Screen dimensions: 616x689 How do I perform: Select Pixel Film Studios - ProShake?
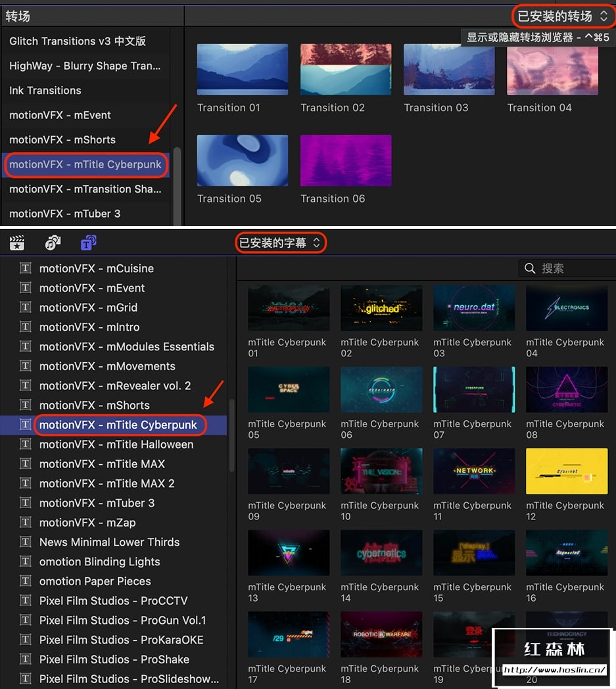(114, 659)
